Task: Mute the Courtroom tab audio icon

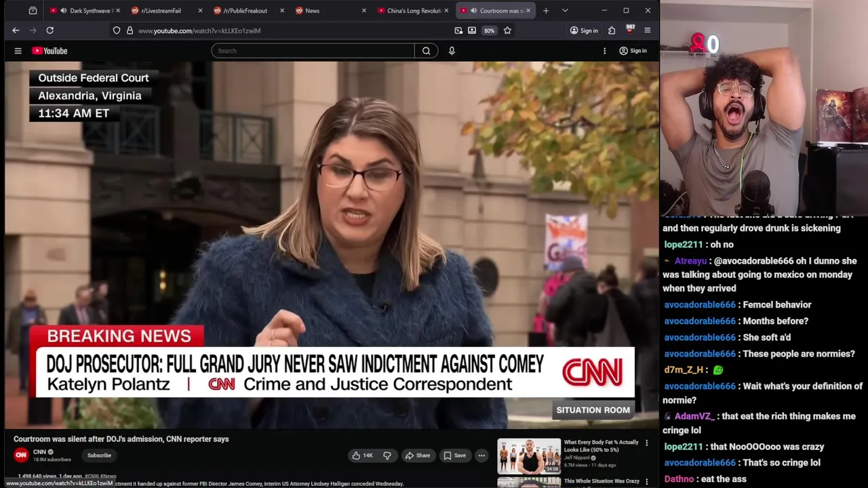Action: (473, 11)
